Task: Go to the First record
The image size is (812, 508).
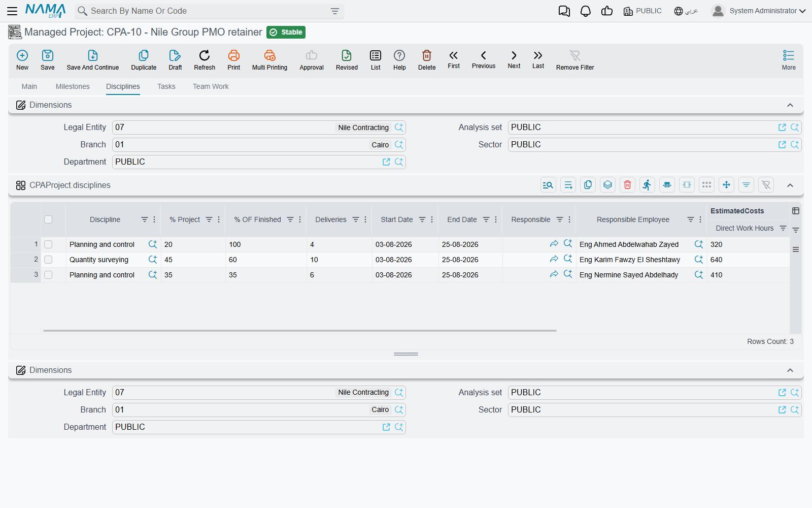Action: coord(454,59)
